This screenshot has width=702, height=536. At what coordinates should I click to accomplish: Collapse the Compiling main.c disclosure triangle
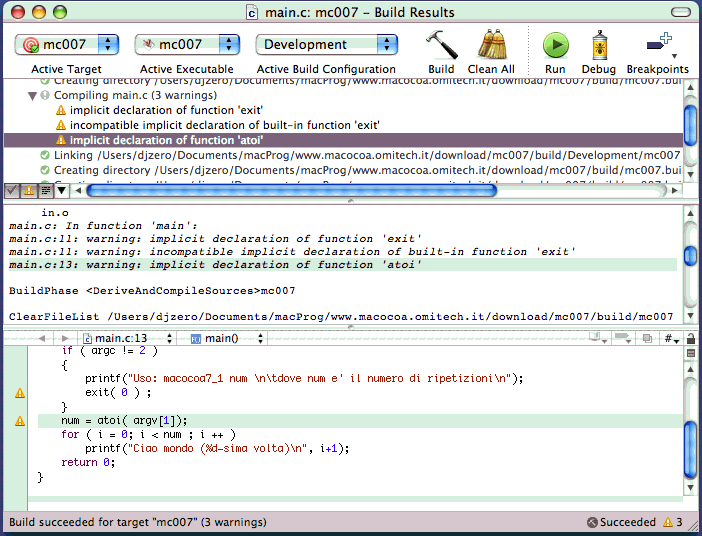point(32,95)
